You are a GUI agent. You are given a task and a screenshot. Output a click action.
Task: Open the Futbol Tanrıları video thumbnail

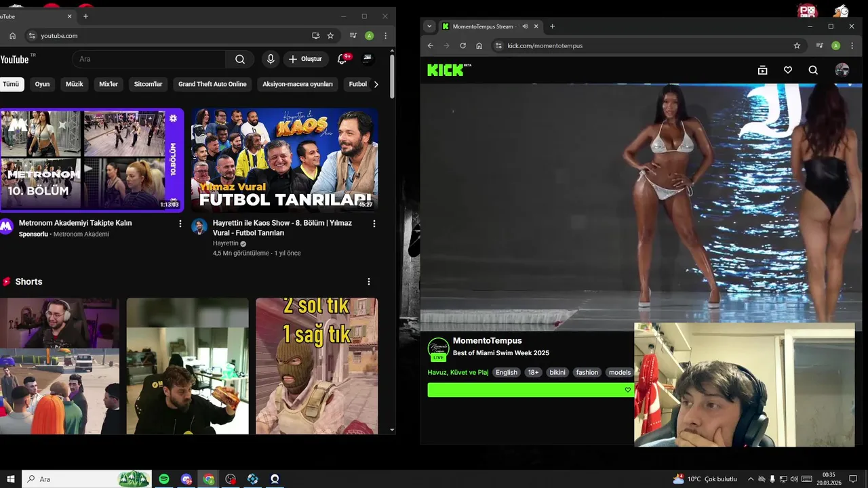click(284, 160)
